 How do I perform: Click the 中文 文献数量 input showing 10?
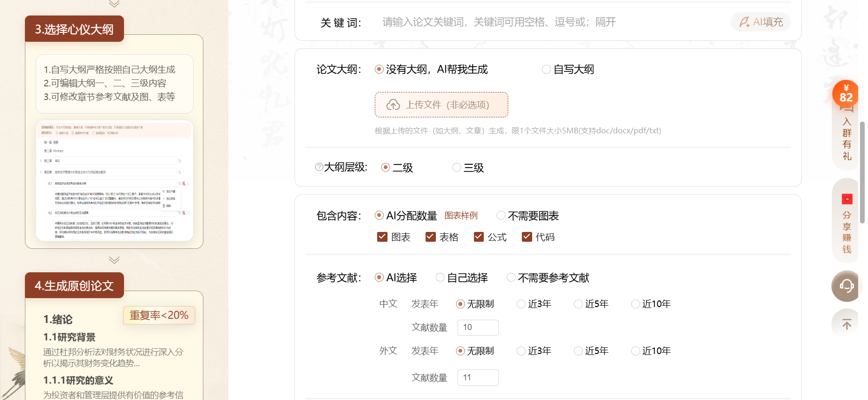(x=478, y=327)
